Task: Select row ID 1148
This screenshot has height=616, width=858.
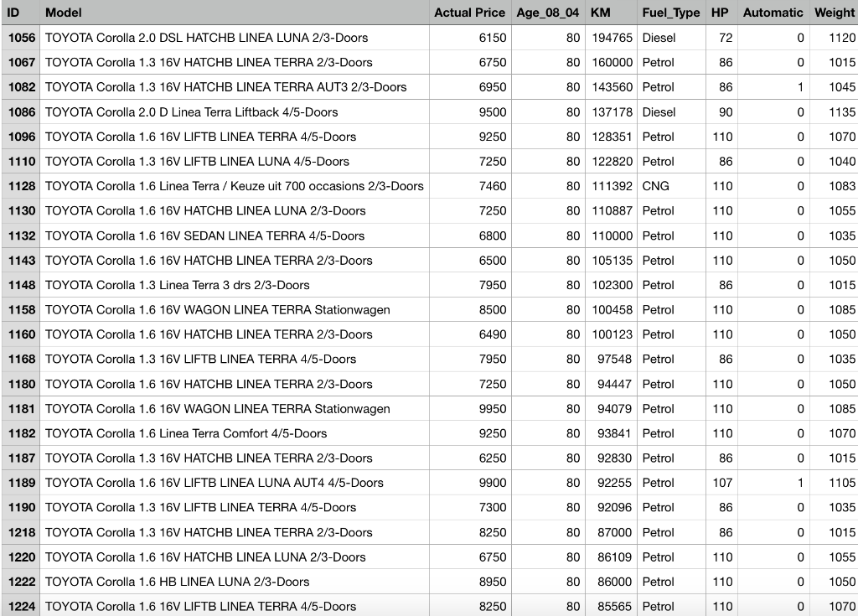Action: [x=20, y=285]
